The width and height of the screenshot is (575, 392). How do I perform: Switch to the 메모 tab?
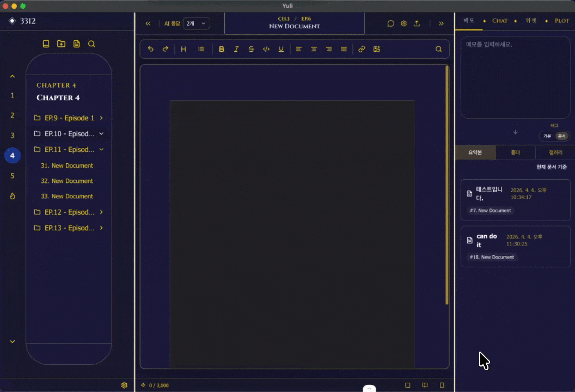click(x=469, y=21)
